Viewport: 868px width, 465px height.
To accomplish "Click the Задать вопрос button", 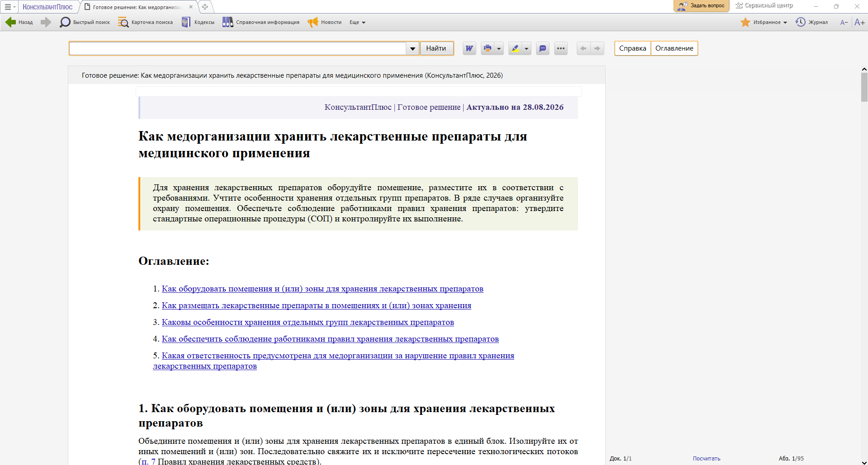I will pyautogui.click(x=701, y=5).
